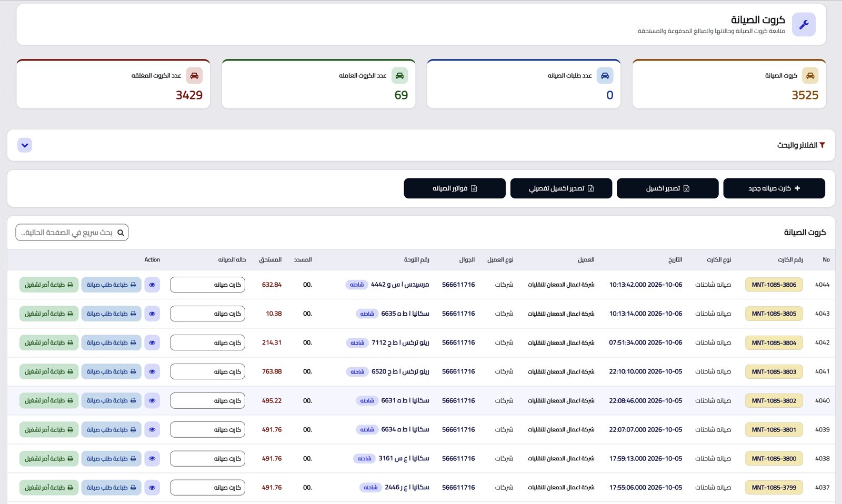View details eye icon for MNT-1085-3800
Viewport: 842px width, 504px height.
pos(152,458)
